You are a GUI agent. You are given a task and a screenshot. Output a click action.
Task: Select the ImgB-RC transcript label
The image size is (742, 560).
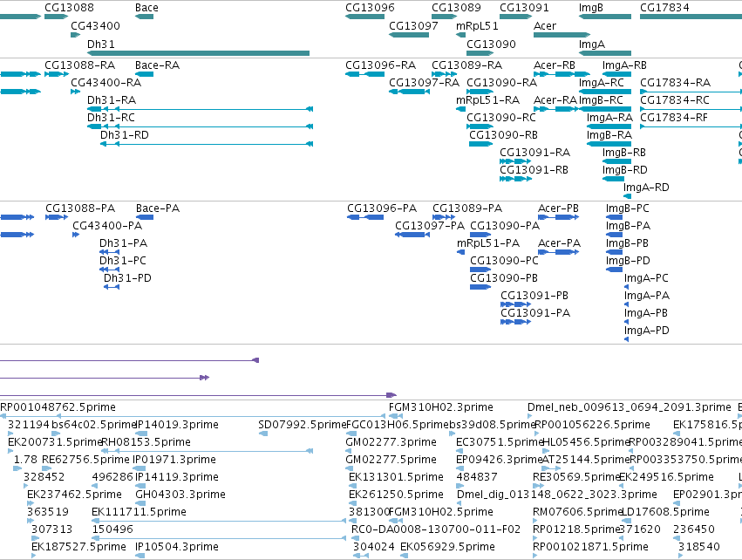pos(601,100)
